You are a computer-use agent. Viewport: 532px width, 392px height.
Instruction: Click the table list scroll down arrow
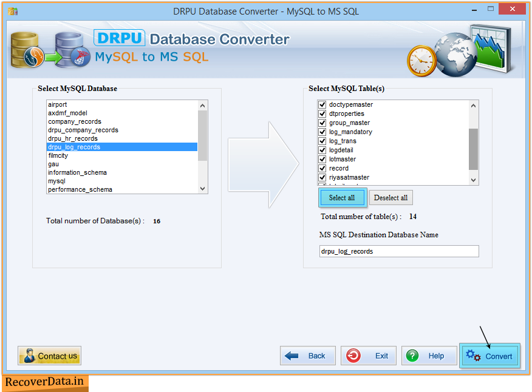tap(473, 180)
